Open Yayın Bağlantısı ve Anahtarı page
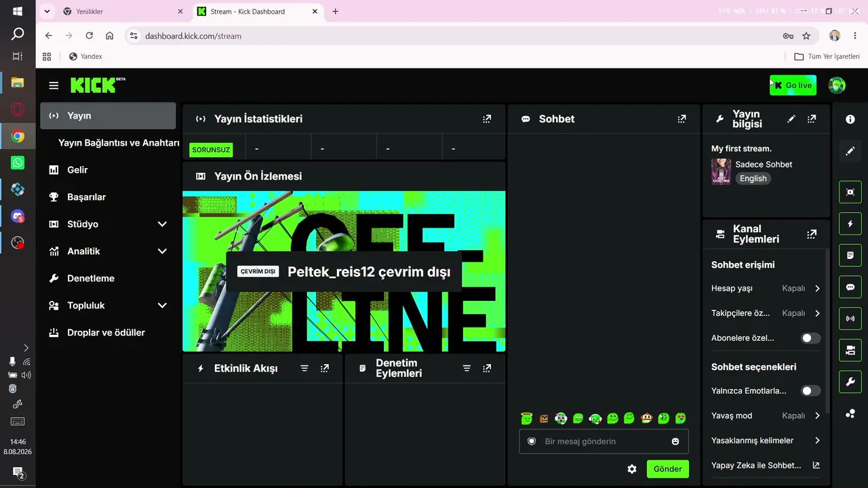Viewport: 868px width, 488px height. 119,143
